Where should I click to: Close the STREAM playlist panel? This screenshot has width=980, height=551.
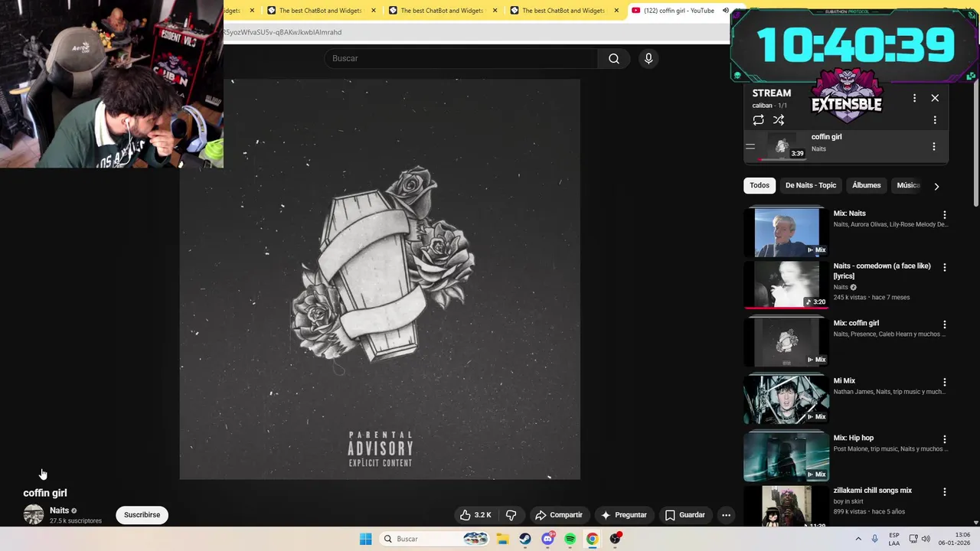tap(935, 98)
